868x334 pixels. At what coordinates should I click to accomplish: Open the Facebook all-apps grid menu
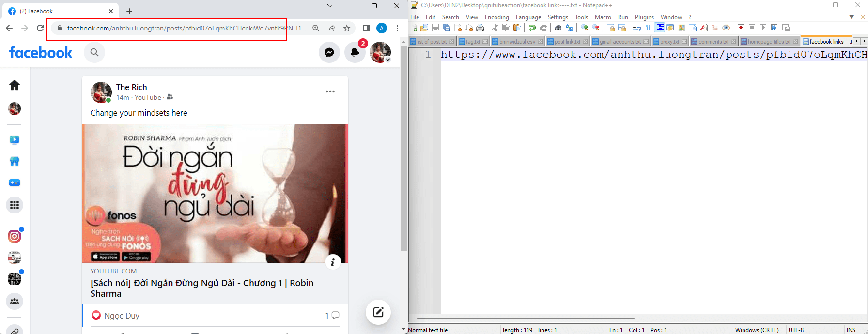(15, 205)
